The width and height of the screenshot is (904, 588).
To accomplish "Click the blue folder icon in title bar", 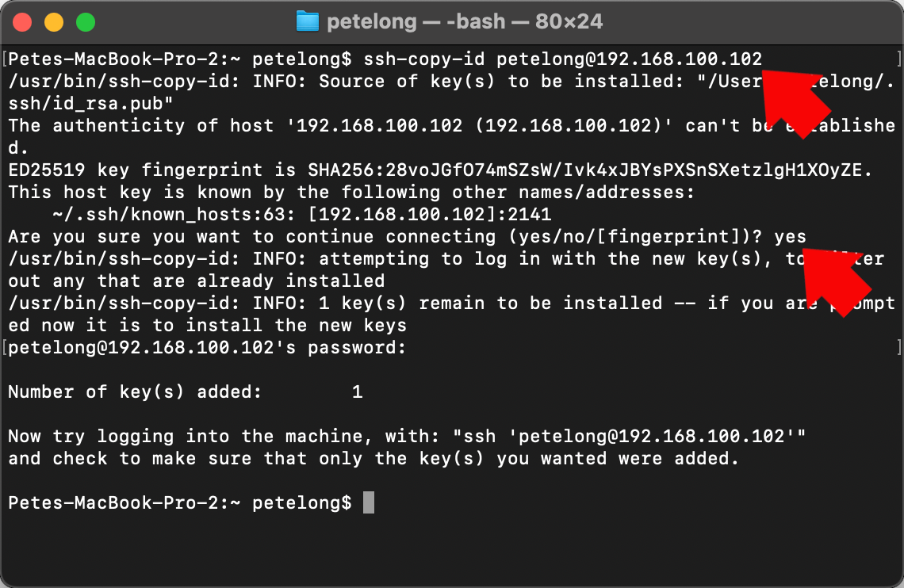I will 307,21.
